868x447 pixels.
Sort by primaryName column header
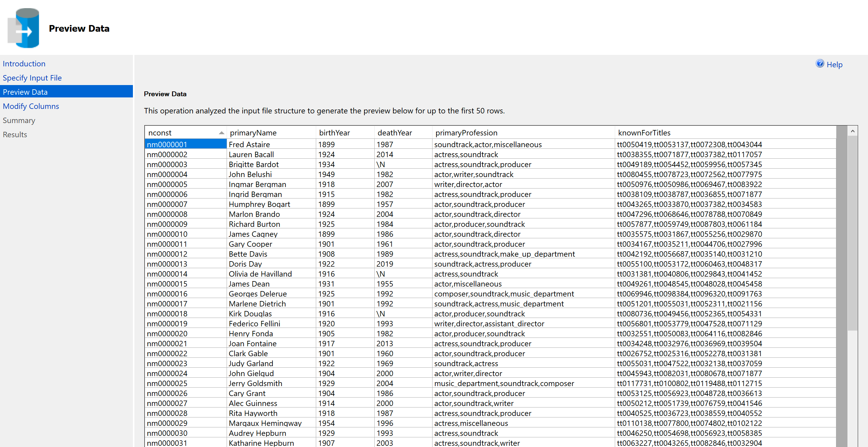pyautogui.click(x=253, y=133)
